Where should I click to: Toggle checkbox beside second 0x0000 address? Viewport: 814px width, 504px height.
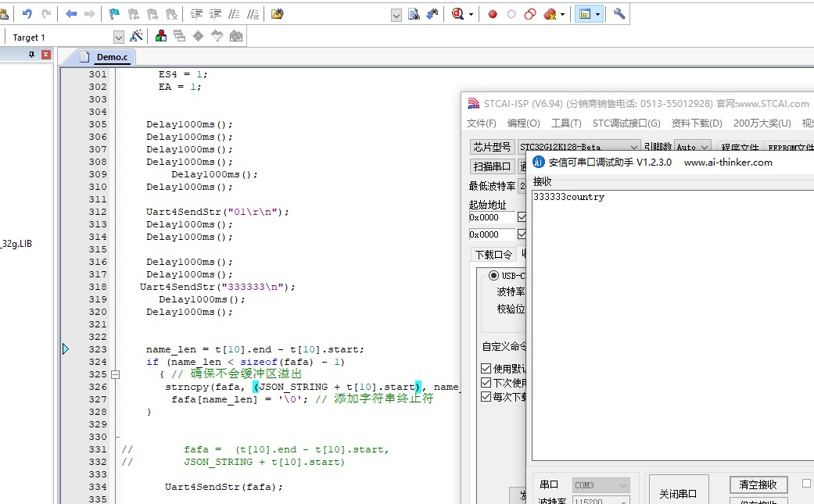(522, 234)
